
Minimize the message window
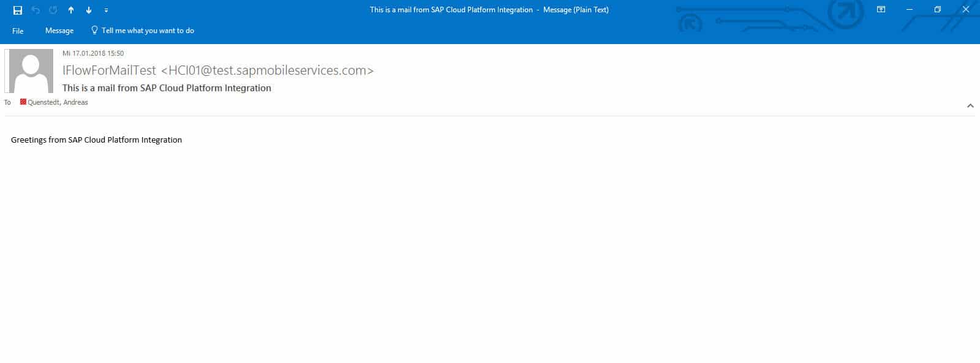pos(910,10)
